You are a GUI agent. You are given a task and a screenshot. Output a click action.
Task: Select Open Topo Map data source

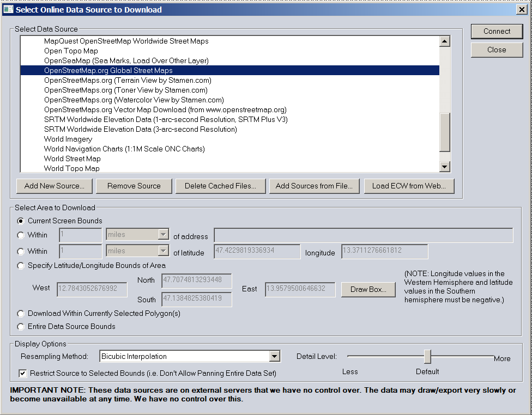(71, 51)
